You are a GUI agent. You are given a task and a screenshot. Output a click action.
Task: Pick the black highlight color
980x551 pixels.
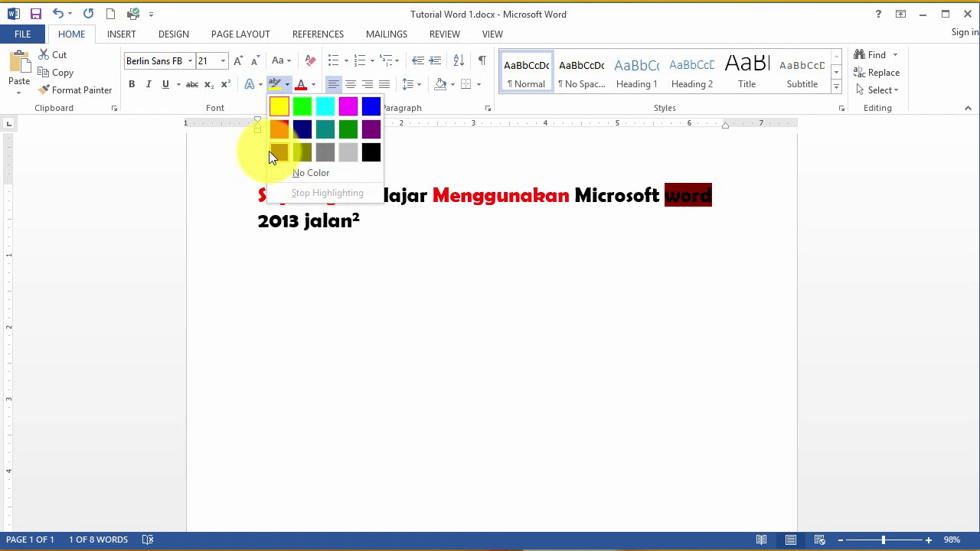[371, 152]
